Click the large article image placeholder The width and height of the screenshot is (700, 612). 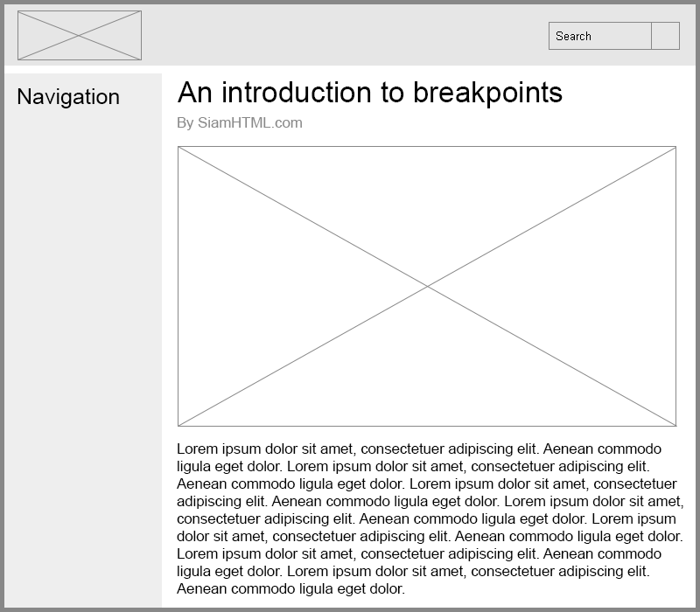(x=427, y=286)
